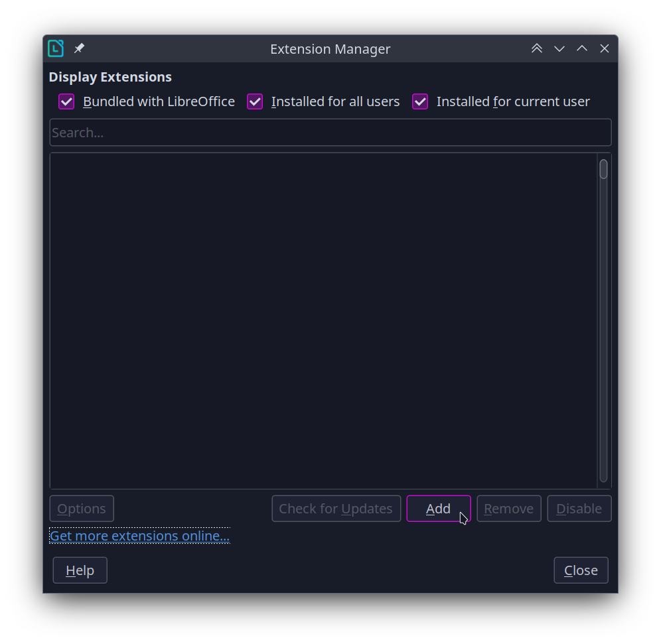Check for Updates to extensions
Screen dimensions: 661x644
(336, 509)
